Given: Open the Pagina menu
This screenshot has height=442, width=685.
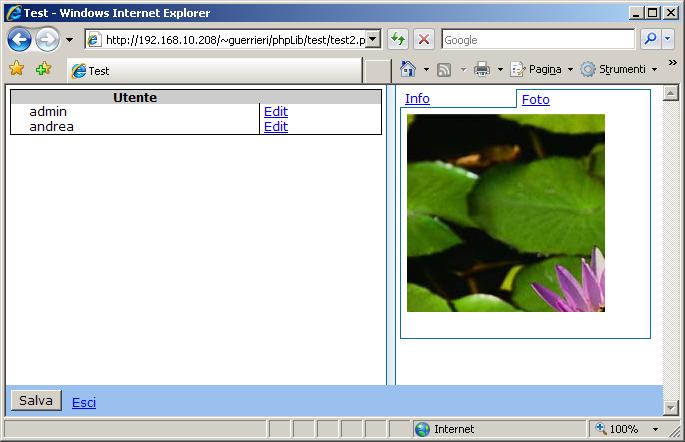Looking at the screenshot, I should click(x=542, y=69).
